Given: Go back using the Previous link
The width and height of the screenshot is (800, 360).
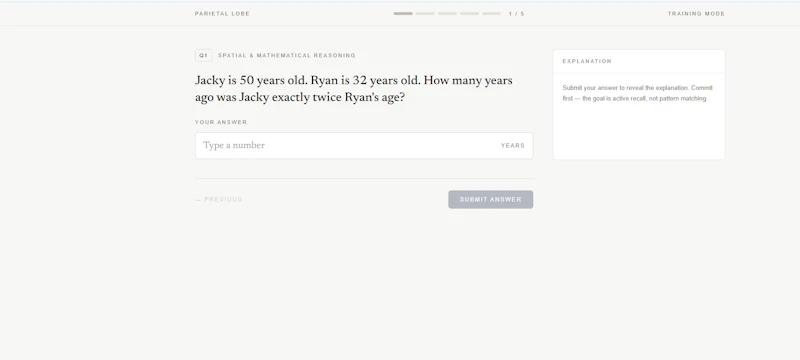Looking at the screenshot, I should point(219,199).
